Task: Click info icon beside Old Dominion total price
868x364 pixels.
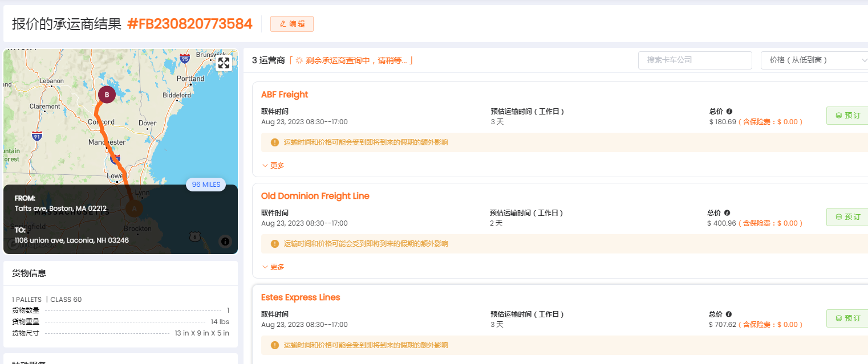Action: (x=727, y=213)
